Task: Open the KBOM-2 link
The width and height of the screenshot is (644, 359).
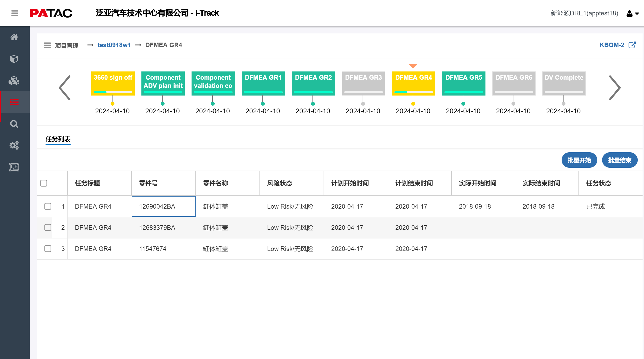Action: point(612,45)
